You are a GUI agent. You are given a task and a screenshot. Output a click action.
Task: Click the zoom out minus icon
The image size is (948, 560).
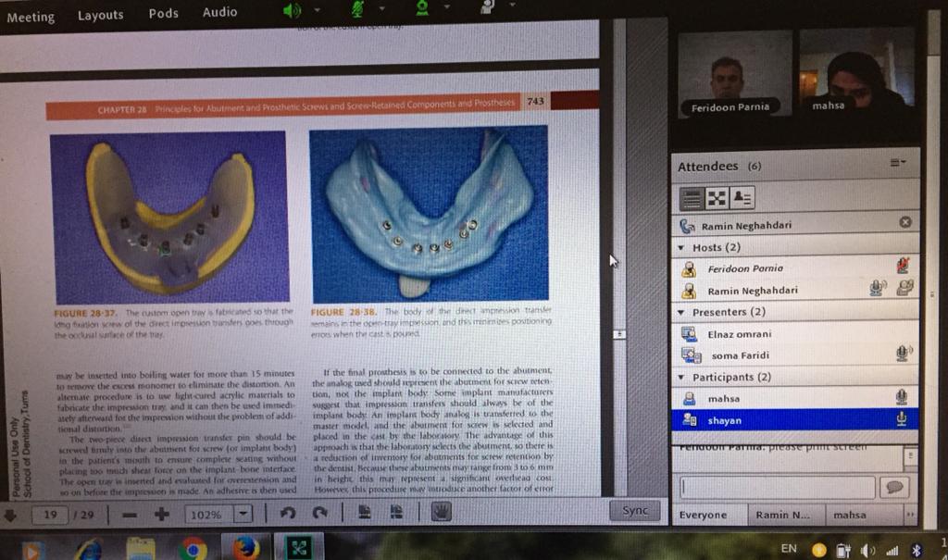(x=131, y=514)
